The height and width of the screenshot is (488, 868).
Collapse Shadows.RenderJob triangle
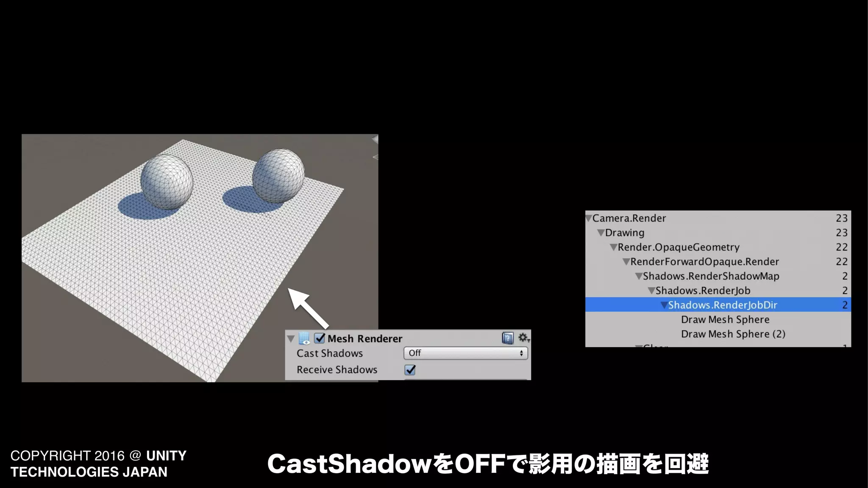[652, 291]
